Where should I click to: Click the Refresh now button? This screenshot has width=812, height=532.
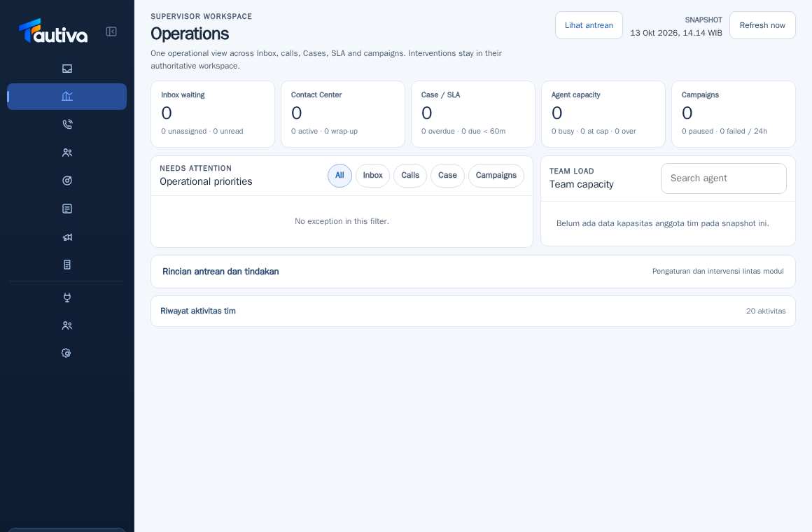(762, 25)
